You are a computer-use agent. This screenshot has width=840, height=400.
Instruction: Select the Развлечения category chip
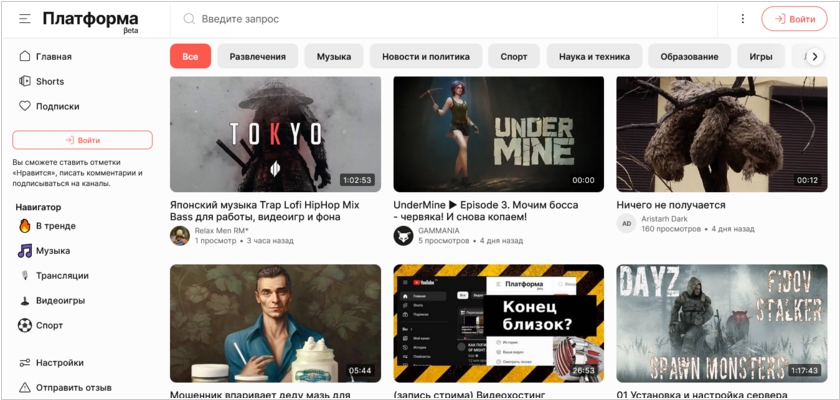[x=258, y=56]
